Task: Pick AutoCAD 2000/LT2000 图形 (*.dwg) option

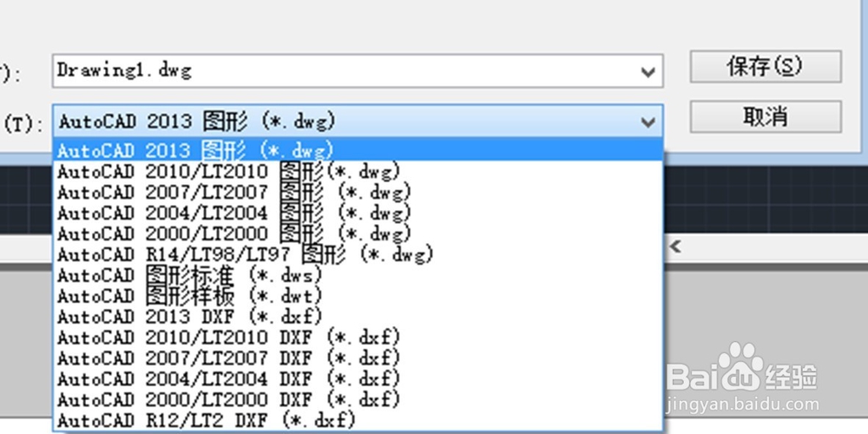Action: pos(358,233)
